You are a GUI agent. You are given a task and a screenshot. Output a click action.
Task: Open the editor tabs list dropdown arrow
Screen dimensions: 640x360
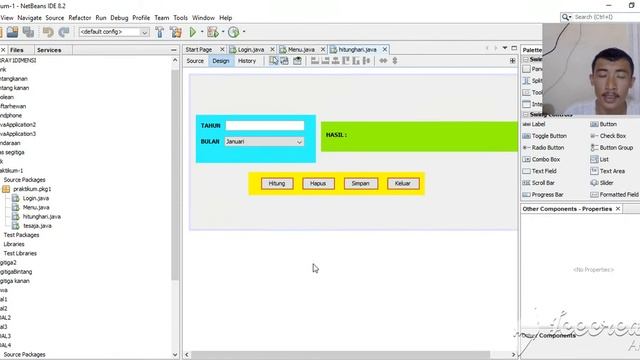[505, 48]
